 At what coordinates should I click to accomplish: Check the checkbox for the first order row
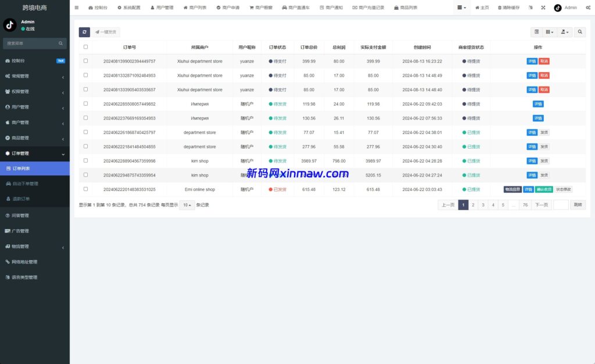[x=85, y=61]
